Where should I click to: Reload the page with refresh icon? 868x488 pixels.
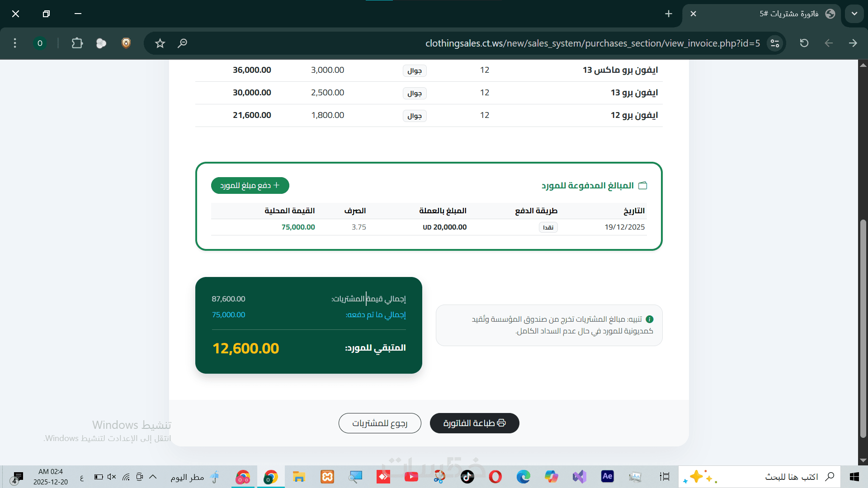pos(804,43)
